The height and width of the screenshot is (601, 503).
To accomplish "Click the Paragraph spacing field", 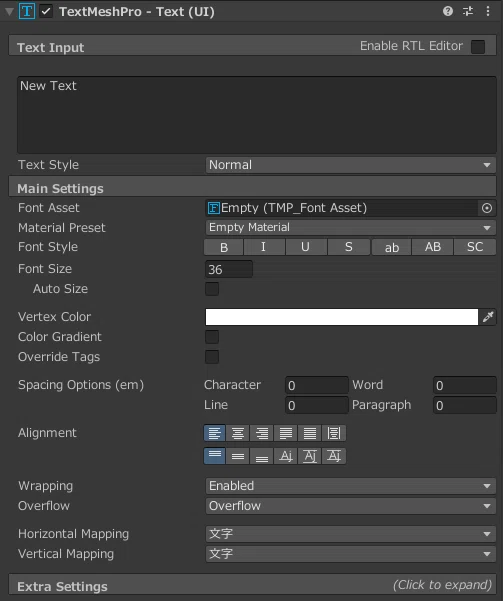I will click(x=465, y=405).
